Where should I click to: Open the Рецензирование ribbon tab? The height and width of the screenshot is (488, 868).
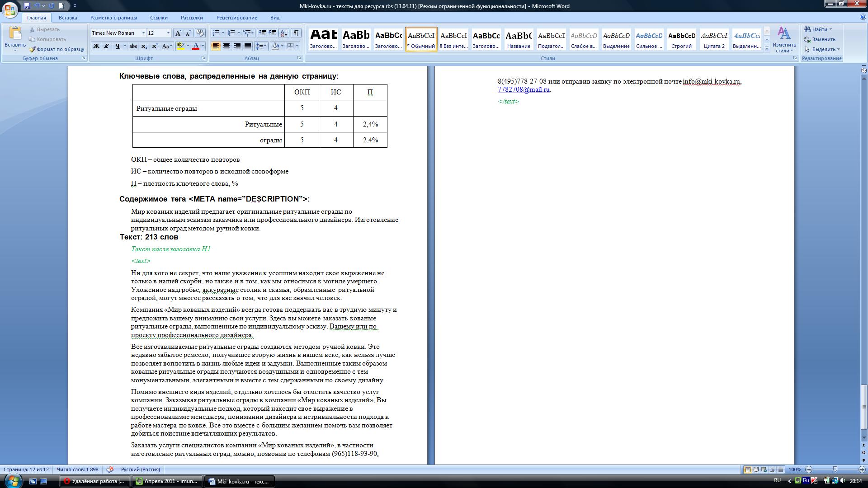(236, 18)
